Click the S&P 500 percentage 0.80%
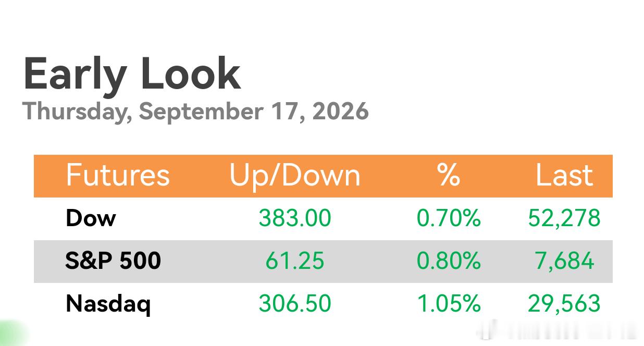The width and height of the screenshot is (644, 346). pyautogui.click(x=449, y=261)
